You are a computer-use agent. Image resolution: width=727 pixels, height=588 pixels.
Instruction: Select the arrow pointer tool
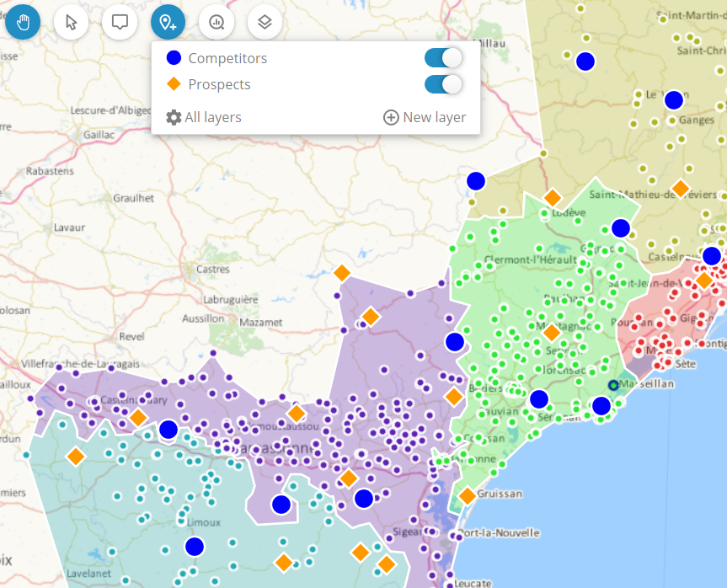point(72,23)
